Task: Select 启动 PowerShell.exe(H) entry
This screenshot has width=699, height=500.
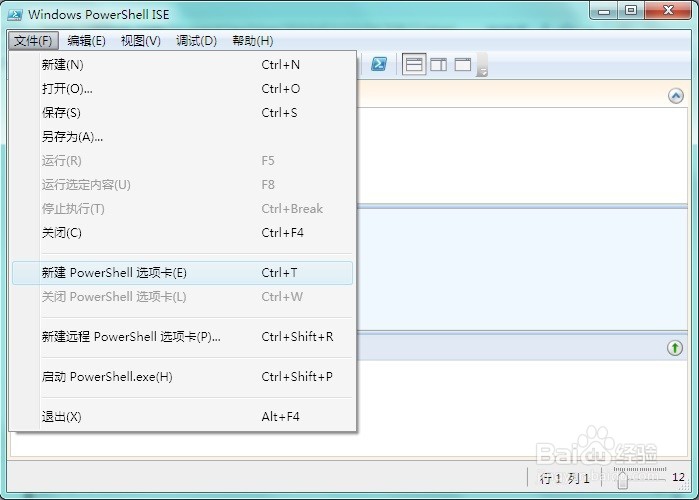Action: coord(182,377)
